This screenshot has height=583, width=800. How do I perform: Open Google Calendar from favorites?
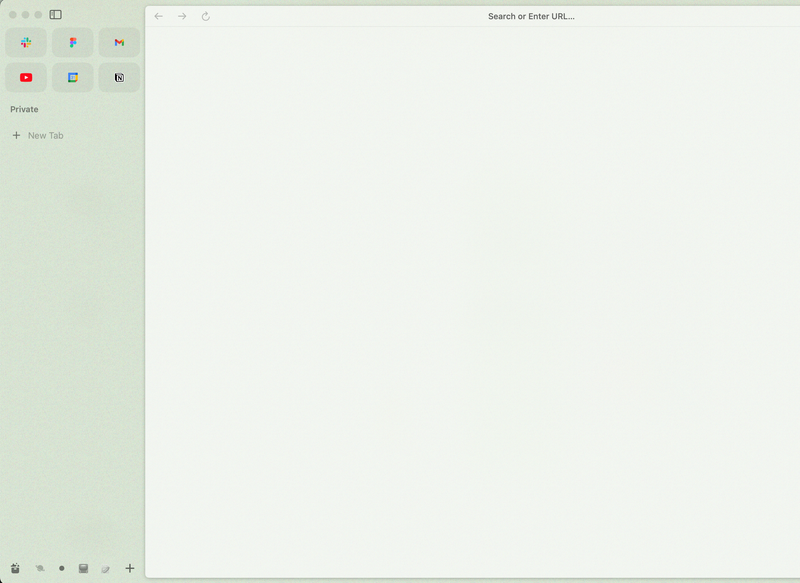click(x=73, y=78)
